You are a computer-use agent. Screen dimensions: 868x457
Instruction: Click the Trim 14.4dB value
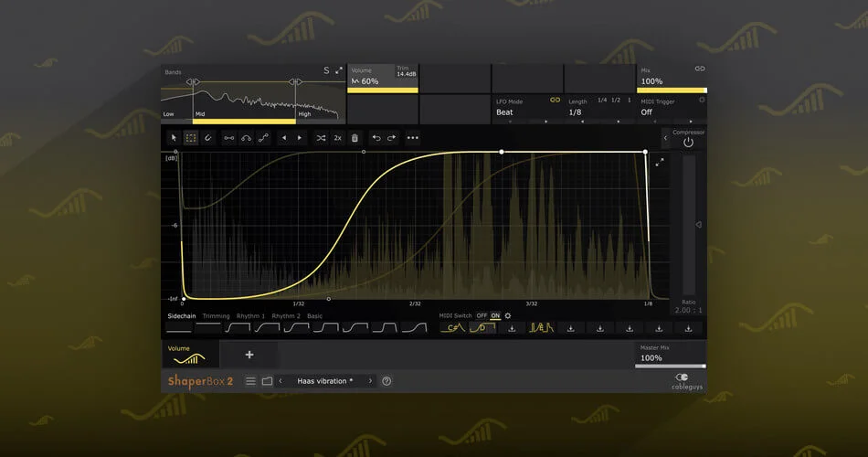407,74
